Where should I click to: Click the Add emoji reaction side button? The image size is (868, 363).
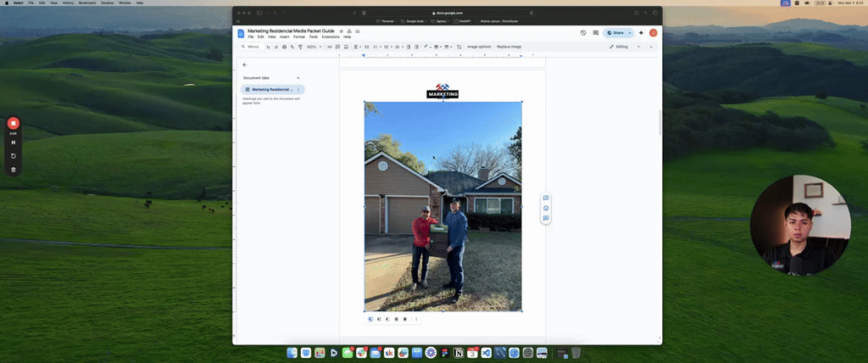pos(546,209)
